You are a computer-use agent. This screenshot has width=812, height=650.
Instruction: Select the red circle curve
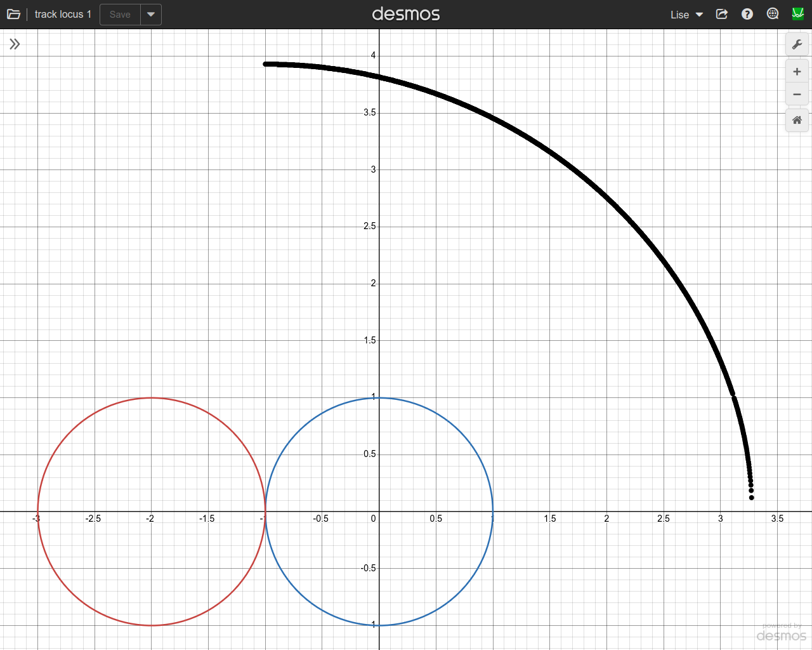click(x=151, y=398)
